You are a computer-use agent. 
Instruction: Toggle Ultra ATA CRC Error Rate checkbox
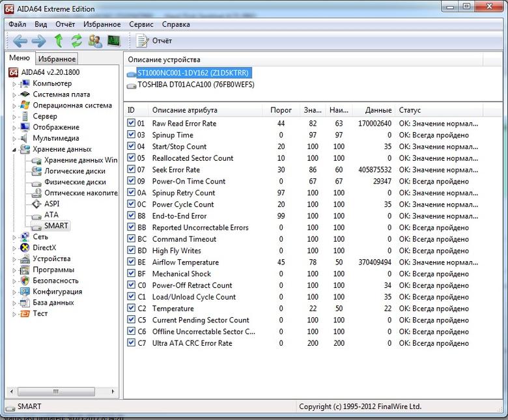pos(131,343)
